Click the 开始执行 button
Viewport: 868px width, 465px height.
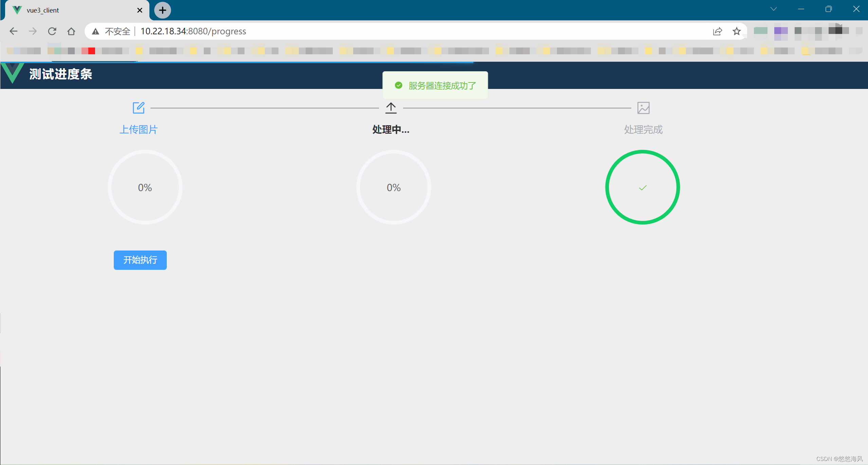pos(140,260)
